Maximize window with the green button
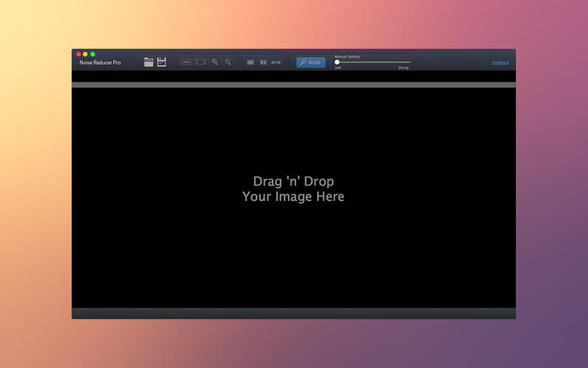Image resolution: width=588 pixels, height=368 pixels. pyautogui.click(x=93, y=54)
